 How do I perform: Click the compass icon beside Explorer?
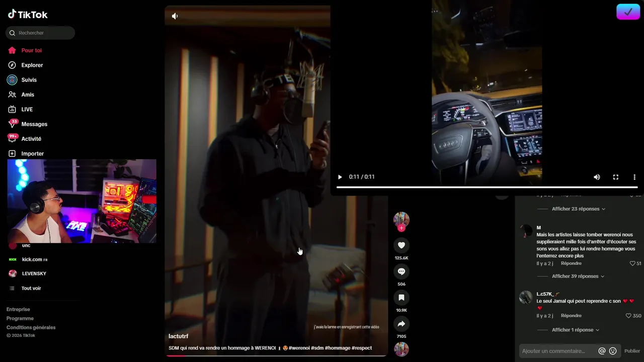click(x=12, y=65)
